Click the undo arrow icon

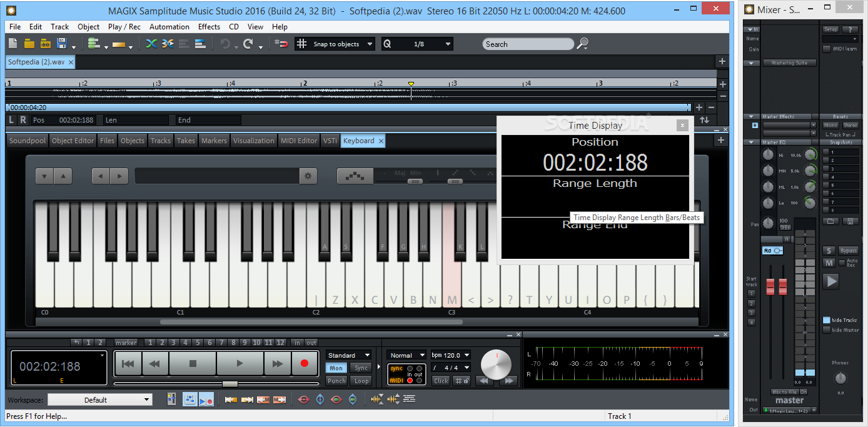coord(225,44)
